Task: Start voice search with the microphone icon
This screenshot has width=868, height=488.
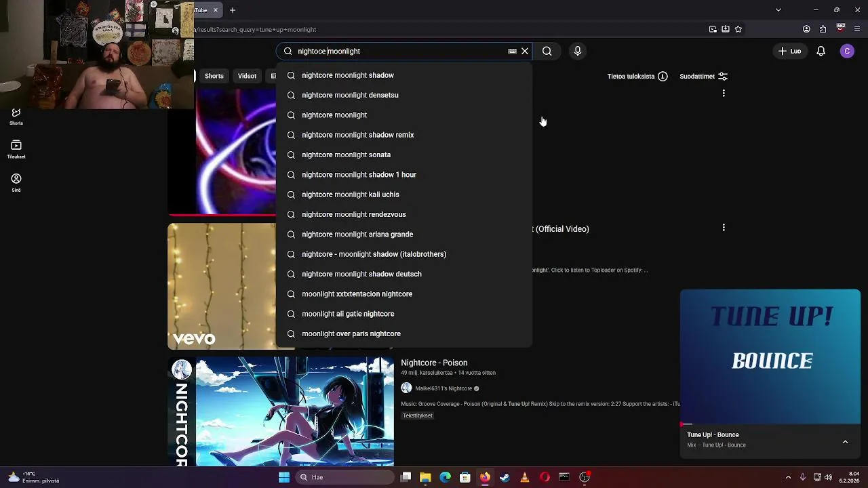Action: tap(578, 51)
